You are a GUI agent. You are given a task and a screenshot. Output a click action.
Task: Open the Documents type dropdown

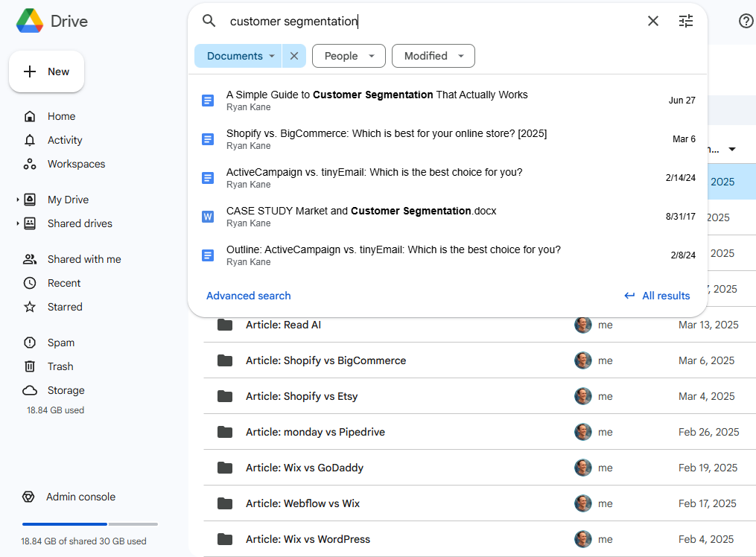(238, 56)
